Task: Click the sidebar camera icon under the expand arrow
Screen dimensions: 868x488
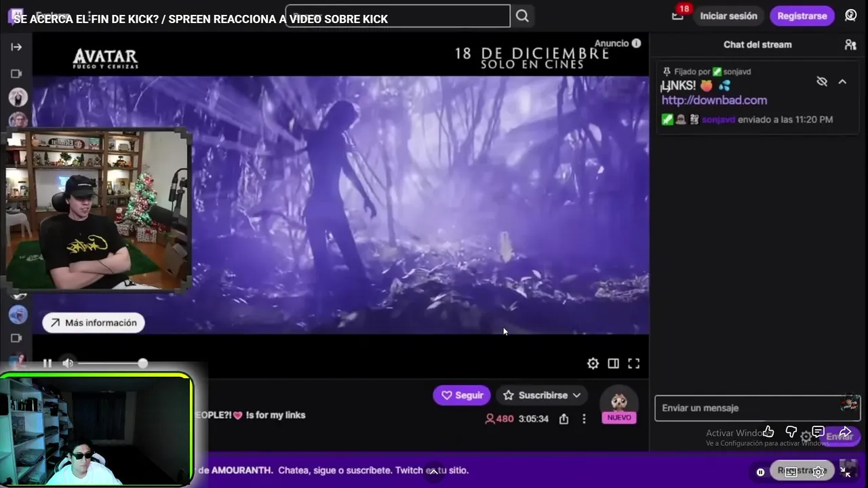Action: click(16, 73)
